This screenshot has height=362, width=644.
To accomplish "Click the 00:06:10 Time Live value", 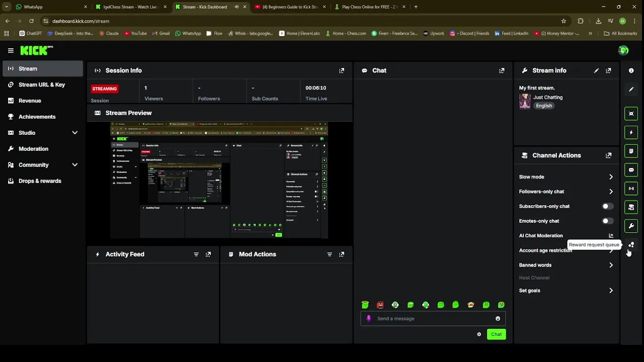I will pos(315,88).
